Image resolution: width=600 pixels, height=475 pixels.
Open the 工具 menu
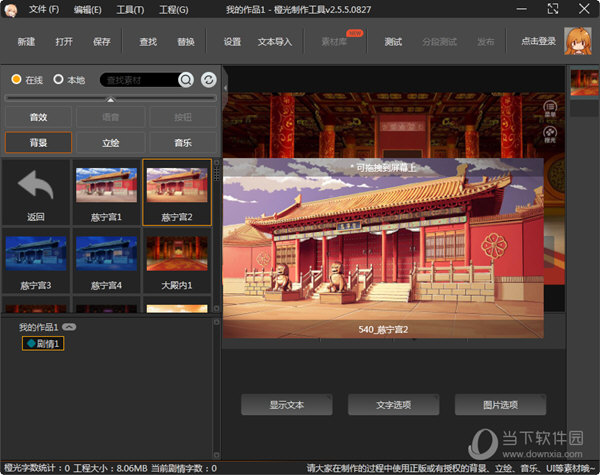(x=129, y=9)
